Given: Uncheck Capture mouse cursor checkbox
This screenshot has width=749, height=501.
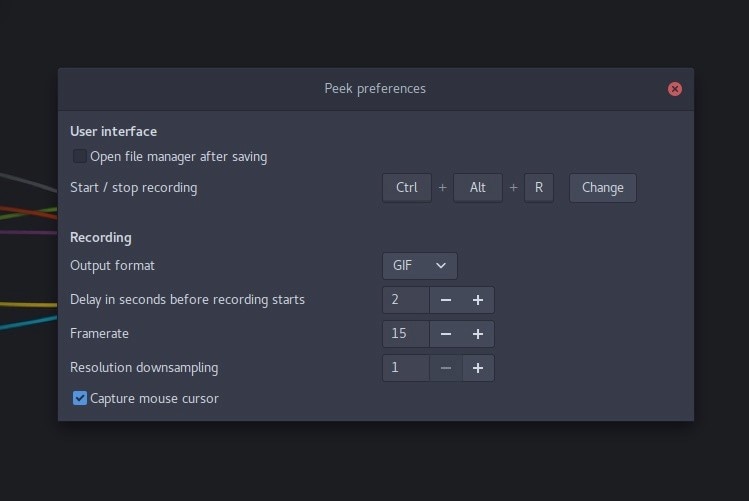Looking at the screenshot, I should coord(80,398).
